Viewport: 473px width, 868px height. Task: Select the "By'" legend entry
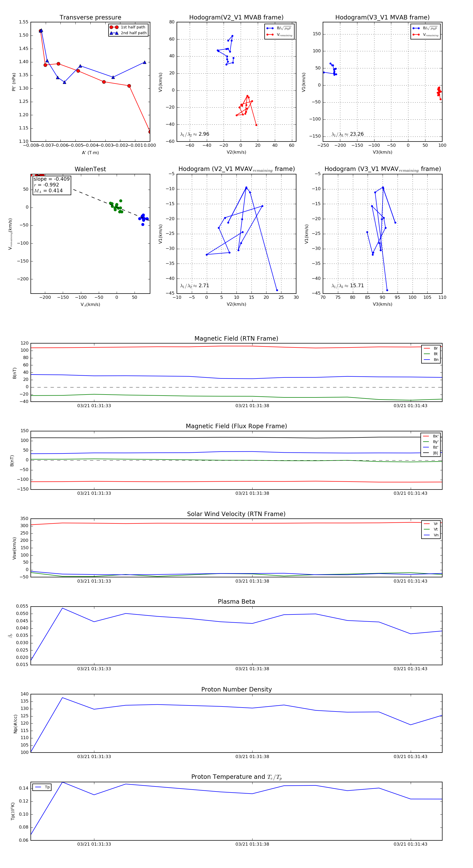[x=431, y=442]
